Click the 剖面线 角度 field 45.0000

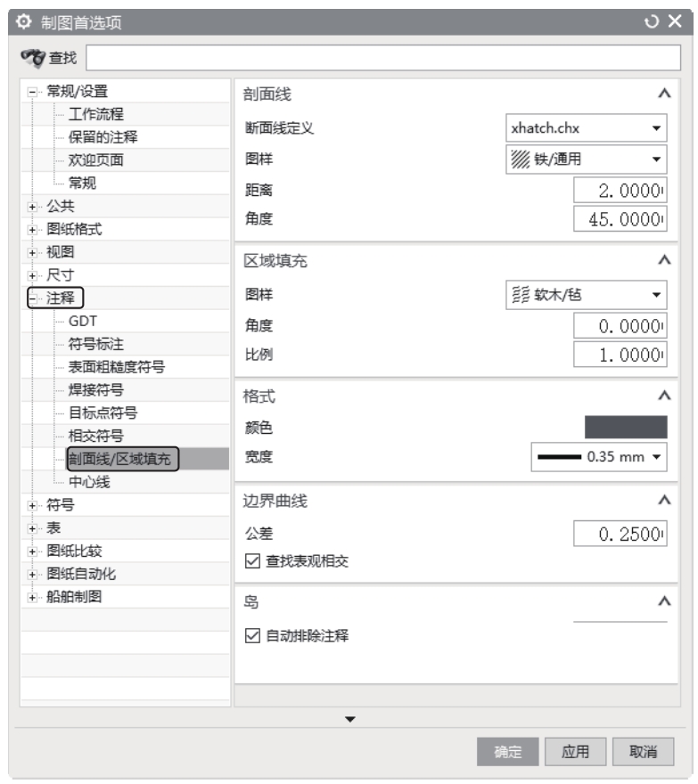point(620,219)
